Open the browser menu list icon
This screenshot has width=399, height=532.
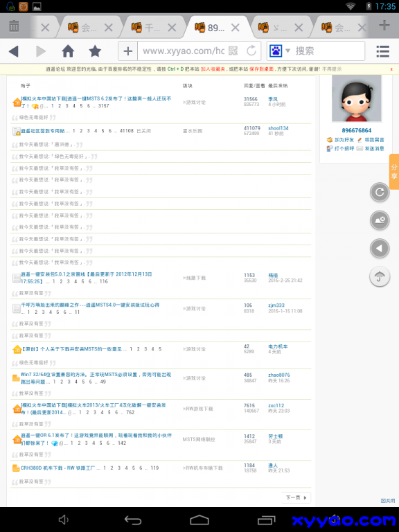382,51
